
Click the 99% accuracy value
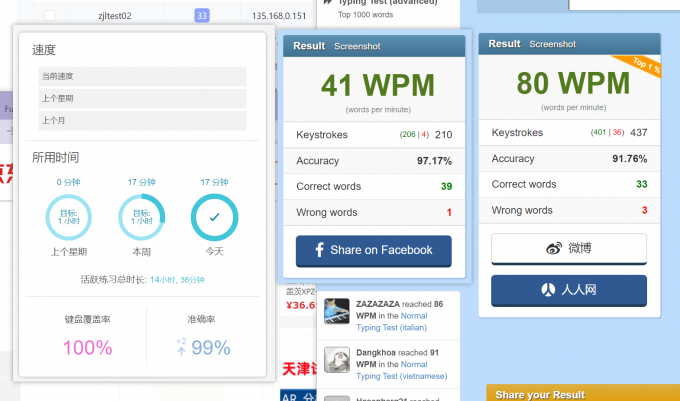tap(211, 348)
